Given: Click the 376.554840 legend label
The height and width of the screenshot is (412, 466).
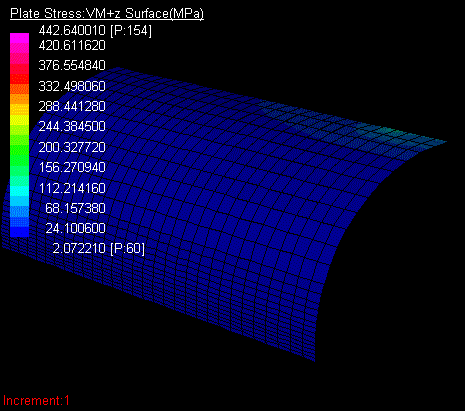Looking at the screenshot, I should tap(72, 65).
